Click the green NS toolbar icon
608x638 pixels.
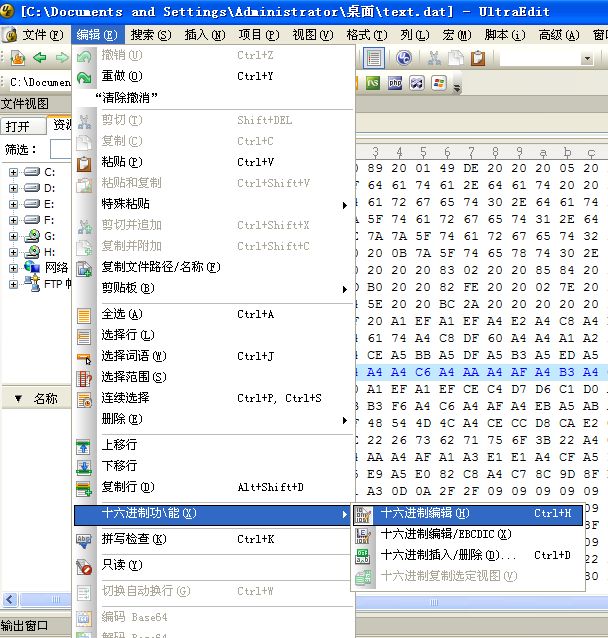click(x=373, y=83)
